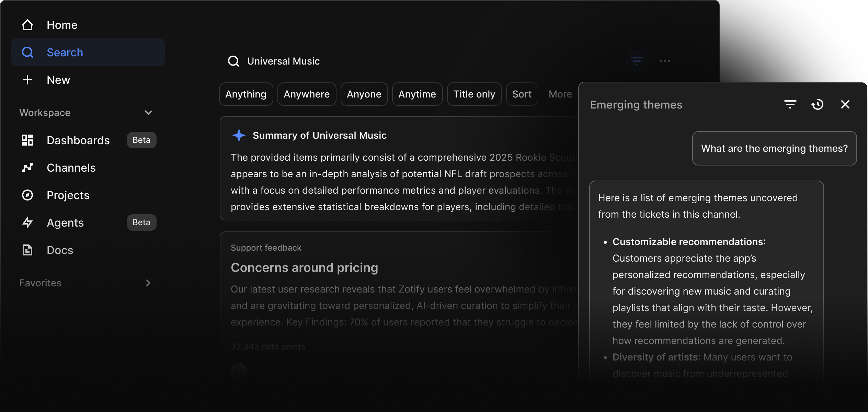Open Dashboards via its grid icon
Viewport: 868px width, 412px height.
point(27,140)
